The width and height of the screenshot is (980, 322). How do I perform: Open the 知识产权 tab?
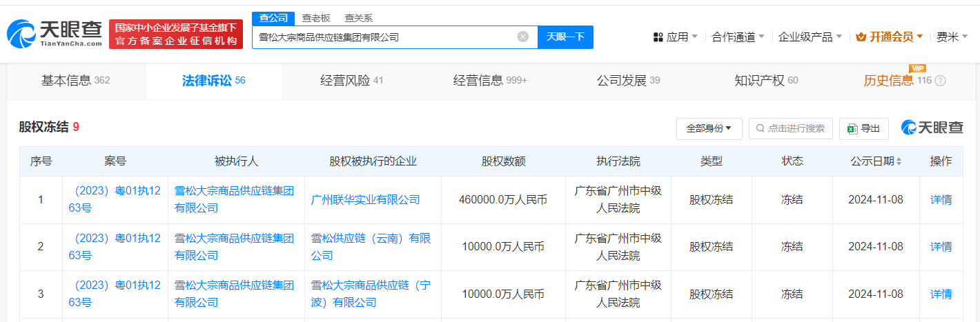click(x=766, y=81)
